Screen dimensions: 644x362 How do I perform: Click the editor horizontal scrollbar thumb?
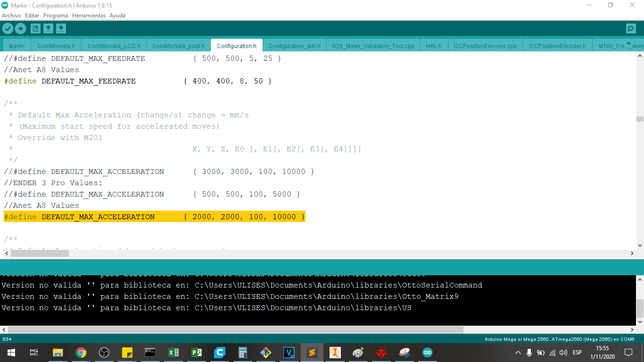click(40, 254)
